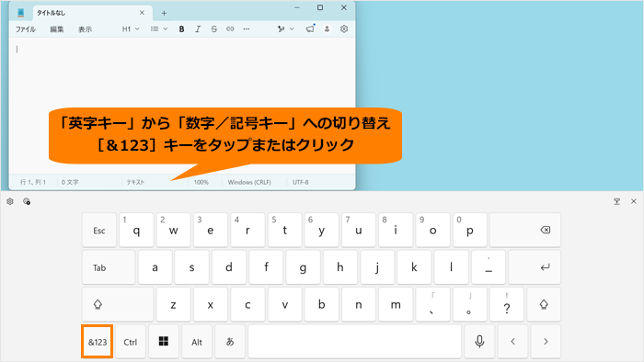Switch to symbols with &123 key
Viewport: 644px width, 362px height.
point(98,342)
